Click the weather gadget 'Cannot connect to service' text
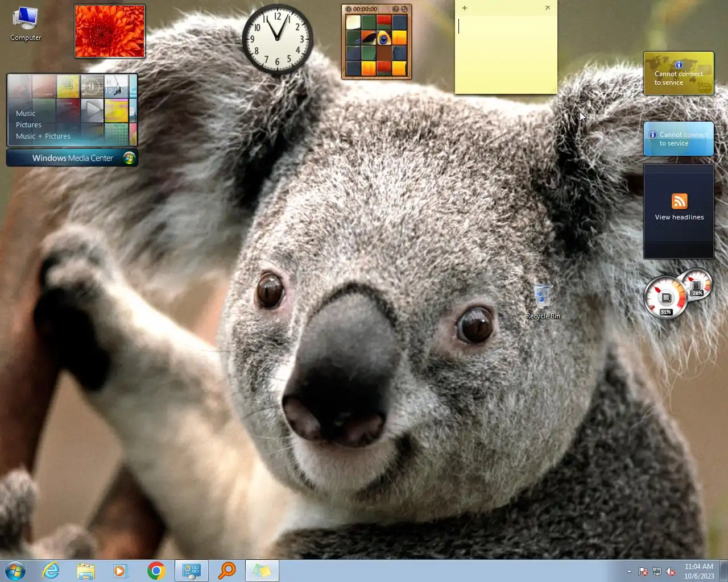Screen dimensions: 728x582 pyautogui.click(x=683, y=139)
